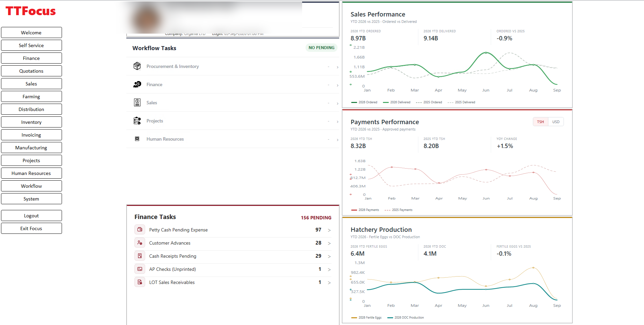Viewport: 644px width, 325px height.
Task: Select the Invoicing menu
Action: click(31, 135)
